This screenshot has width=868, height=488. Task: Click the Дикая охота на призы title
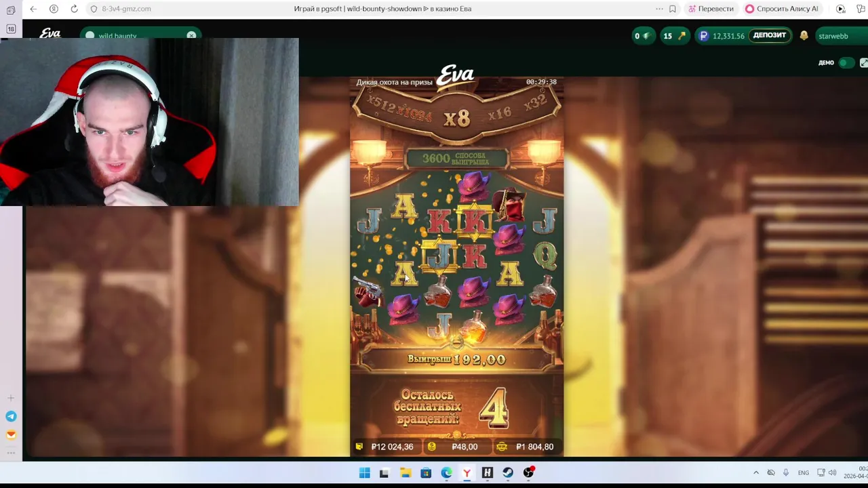click(x=394, y=82)
